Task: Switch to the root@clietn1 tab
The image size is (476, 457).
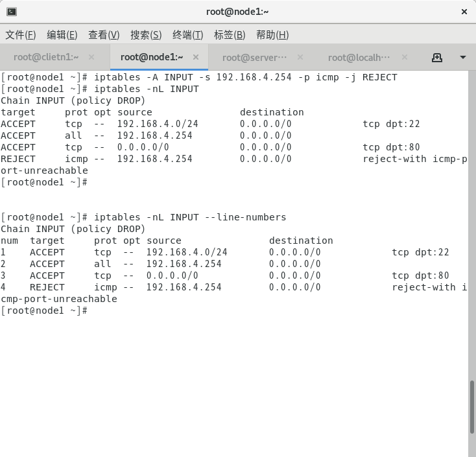Action: (x=46, y=57)
